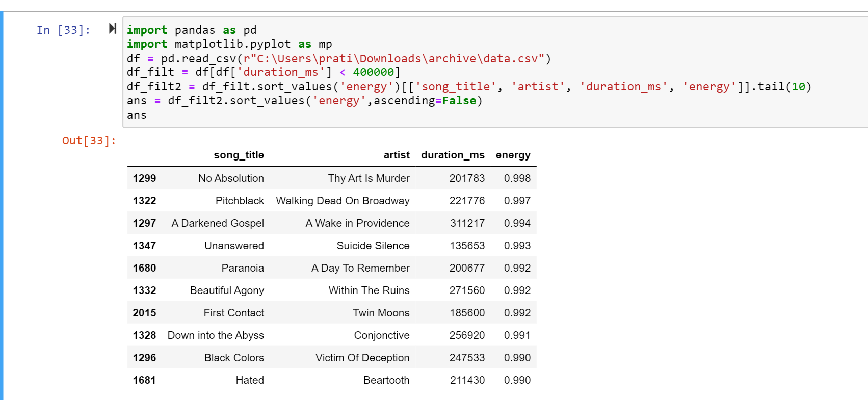Click energy value 0.997
This screenshot has width=868, height=400.
(517, 201)
